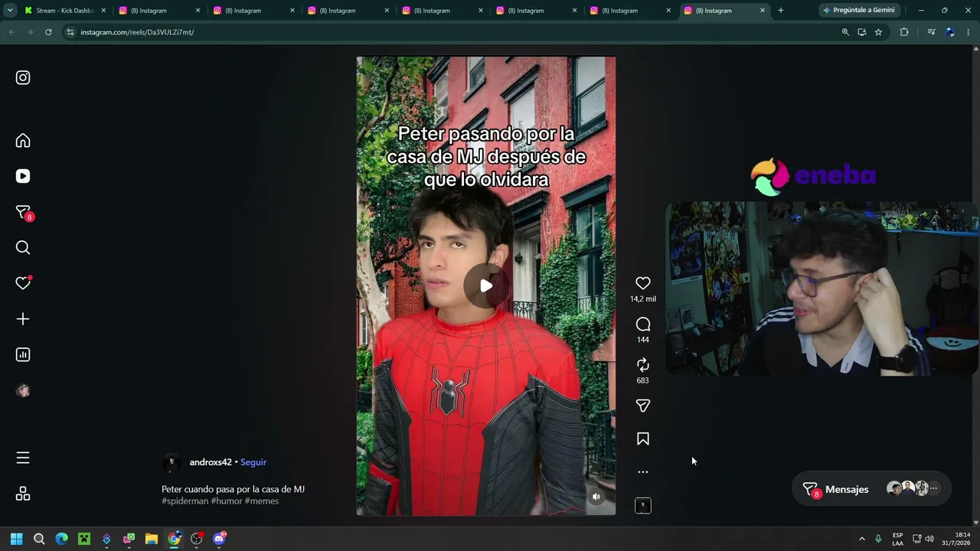Image resolution: width=980 pixels, height=551 pixels.
Task: Show hidden system tray icons
Action: pyautogui.click(x=861, y=539)
